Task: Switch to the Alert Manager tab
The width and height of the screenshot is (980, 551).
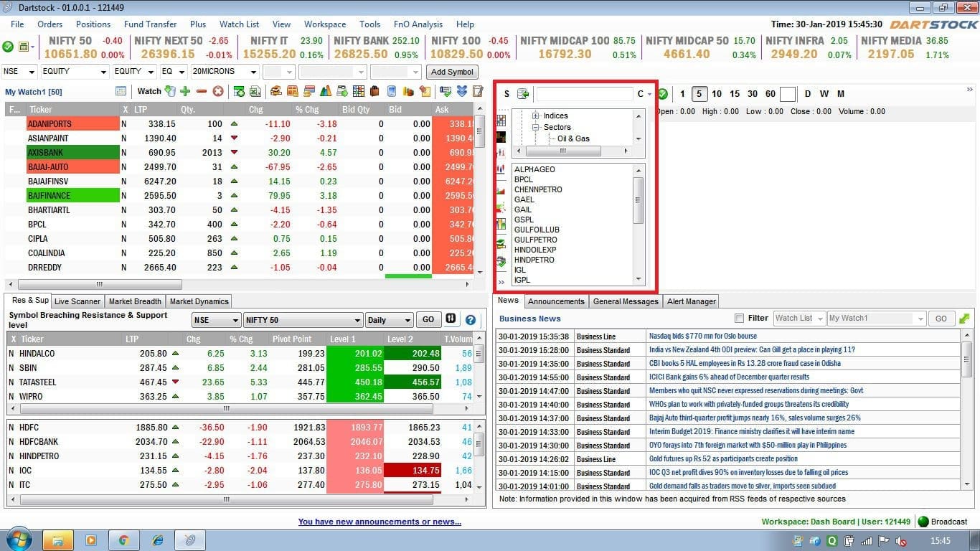Action: click(x=692, y=301)
